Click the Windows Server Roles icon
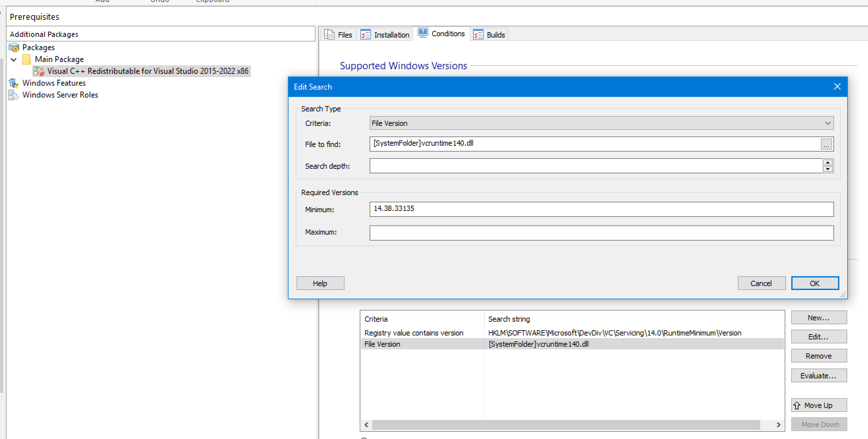This screenshot has height=439, width=868. [x=14, y=95]
